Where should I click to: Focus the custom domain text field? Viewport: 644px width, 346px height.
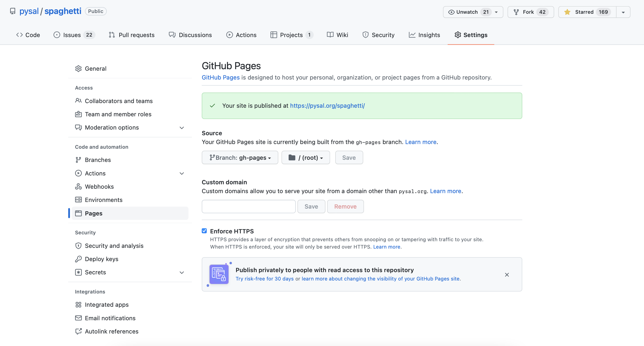coord(249,207)
